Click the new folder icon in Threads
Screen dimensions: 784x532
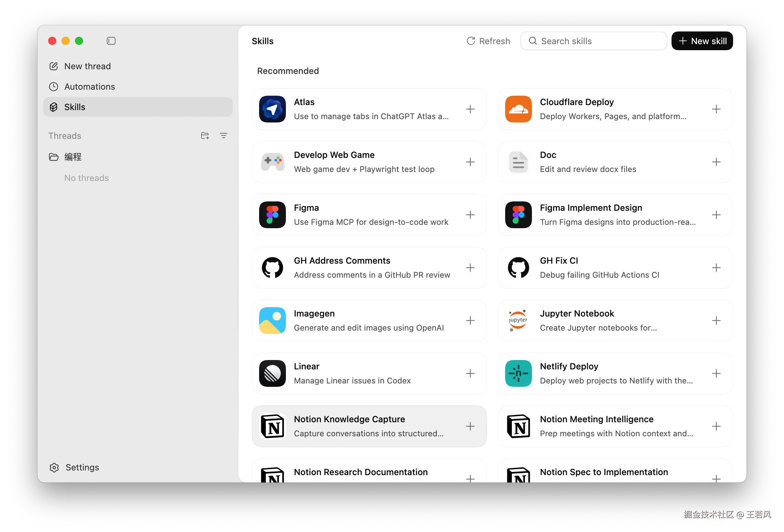click(205, 136)
